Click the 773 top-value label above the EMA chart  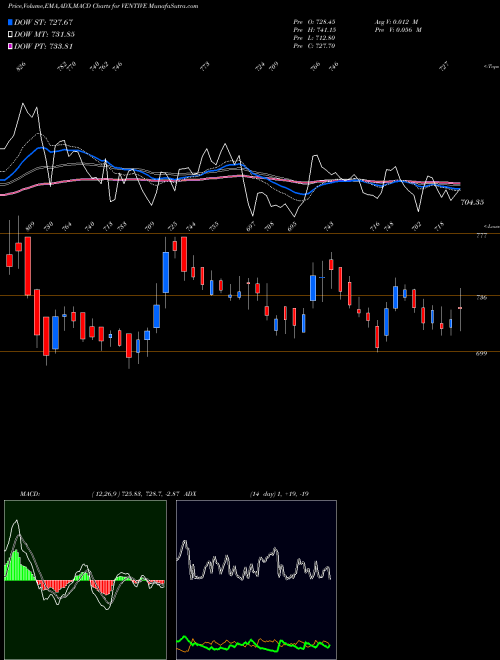tap(205, 67)
